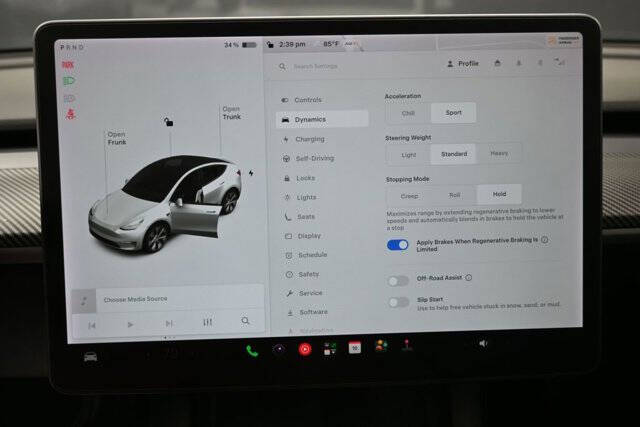
Task: Tap the 85°F outside temperature reading
Action: click(331, 44)
